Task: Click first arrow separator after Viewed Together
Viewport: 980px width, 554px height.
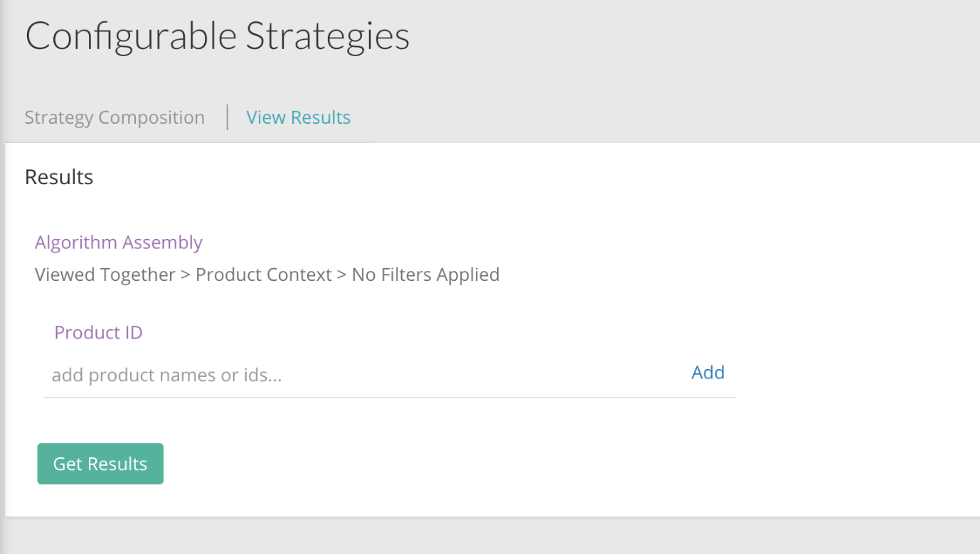Action: tap(186, 275)
